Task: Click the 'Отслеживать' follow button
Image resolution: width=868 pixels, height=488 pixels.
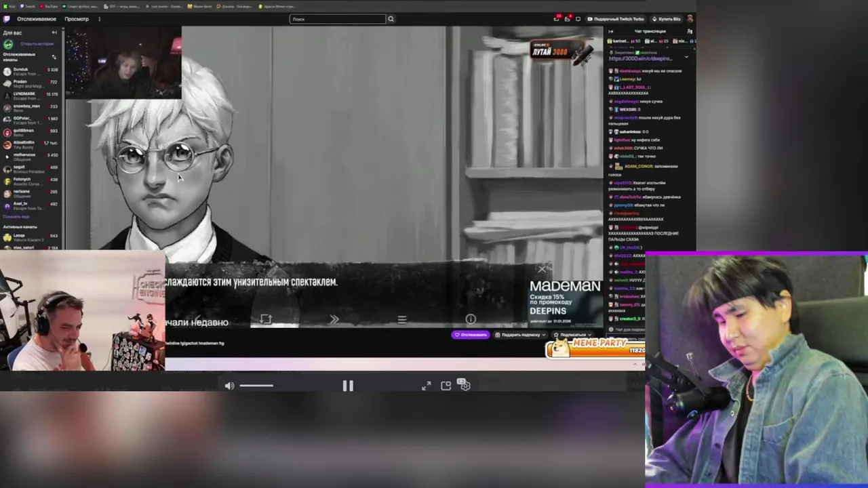Action: 471,335
